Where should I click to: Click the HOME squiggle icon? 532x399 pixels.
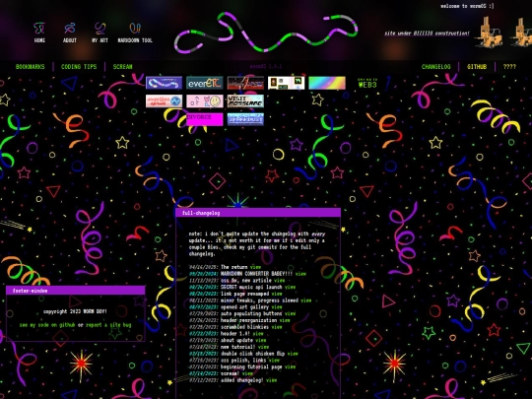click(x=39, y=29)
